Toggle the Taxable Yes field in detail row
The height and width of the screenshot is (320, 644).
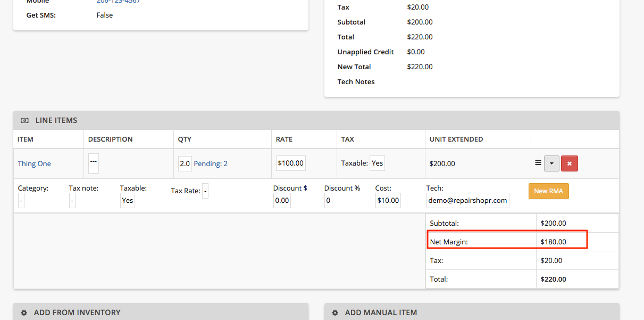pyautogui.click(x=127, y=200)
